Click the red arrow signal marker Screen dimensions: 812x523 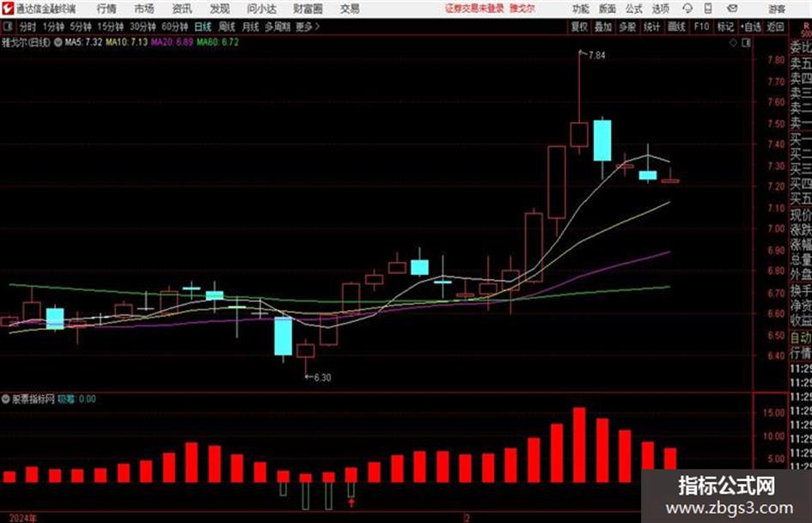click(351, 502)
